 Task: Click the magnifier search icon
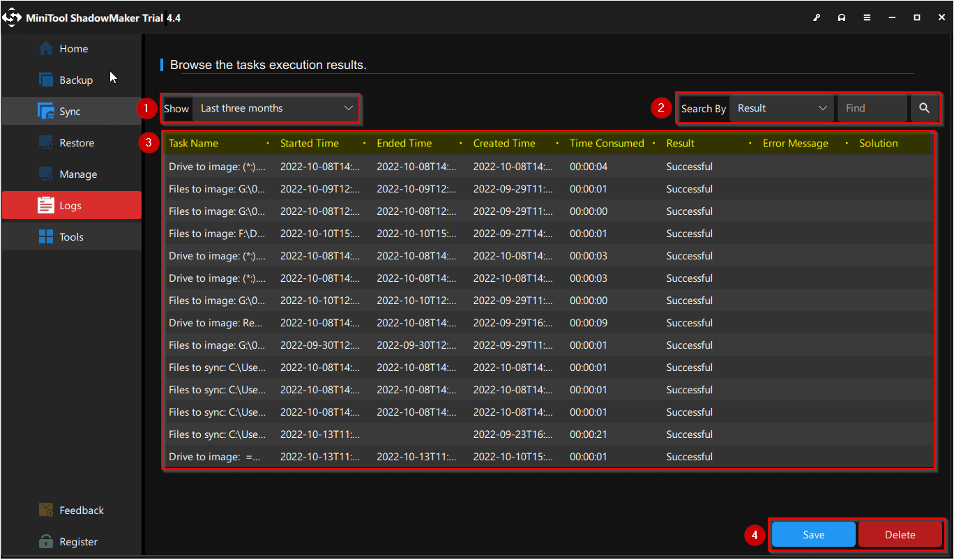pos(924,108)
